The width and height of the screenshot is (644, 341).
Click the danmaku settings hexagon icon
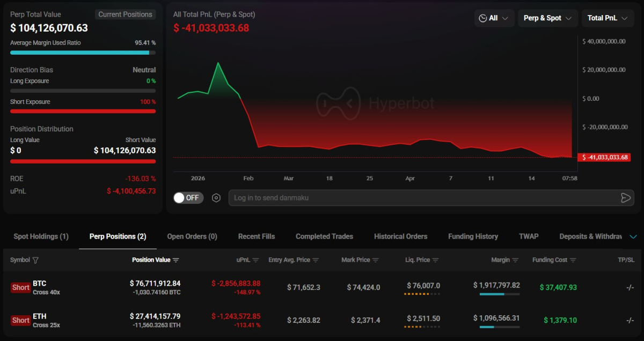click(x=216, y=198)
